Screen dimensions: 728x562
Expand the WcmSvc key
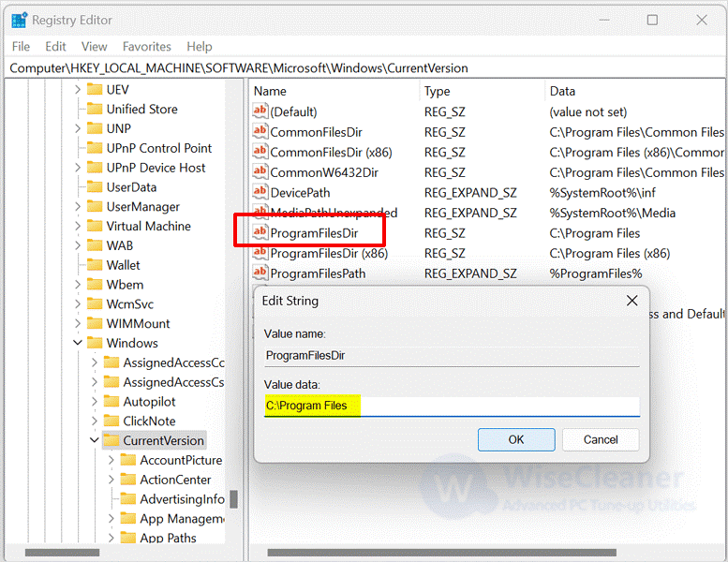[78, 303]
